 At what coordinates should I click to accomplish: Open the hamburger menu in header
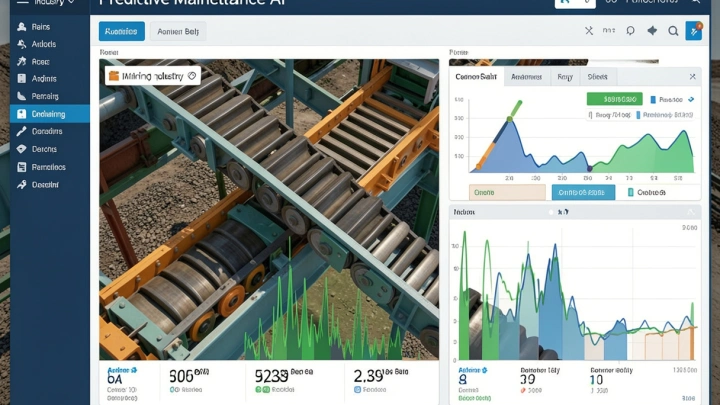coord(22,2)
